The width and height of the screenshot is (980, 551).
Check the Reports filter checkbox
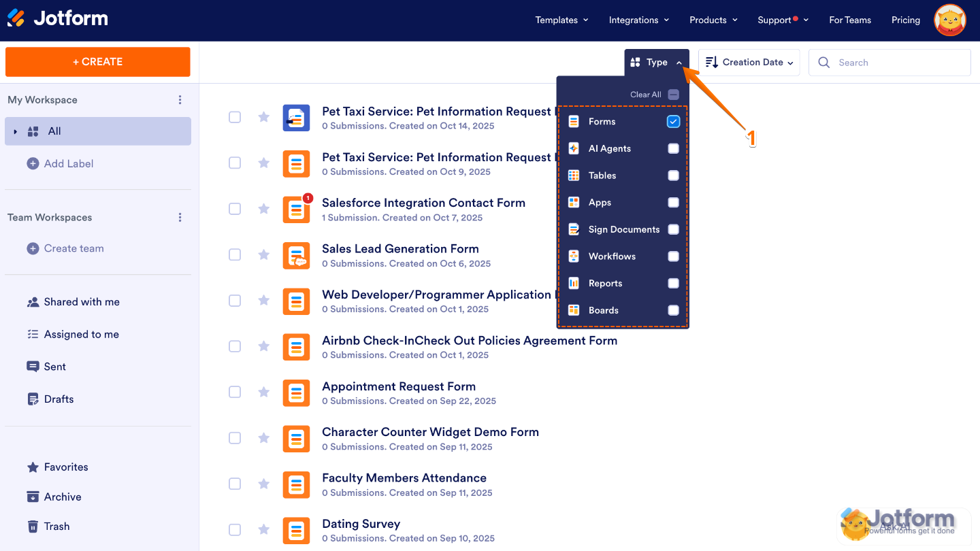(x=673, y=283)
